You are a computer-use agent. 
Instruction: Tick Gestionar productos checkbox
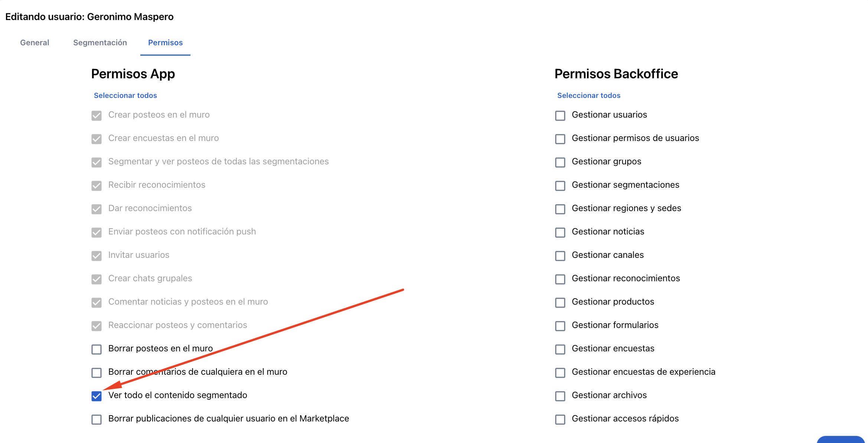[560, 303]
